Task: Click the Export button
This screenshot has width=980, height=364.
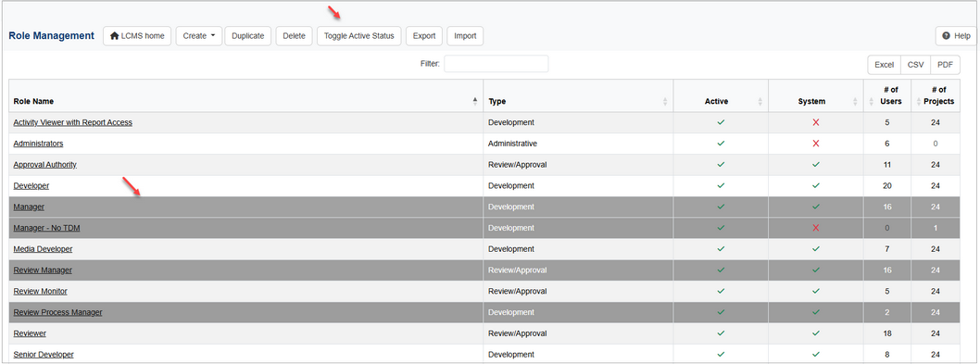Action: pyautogui.click(x=424, y=35)
